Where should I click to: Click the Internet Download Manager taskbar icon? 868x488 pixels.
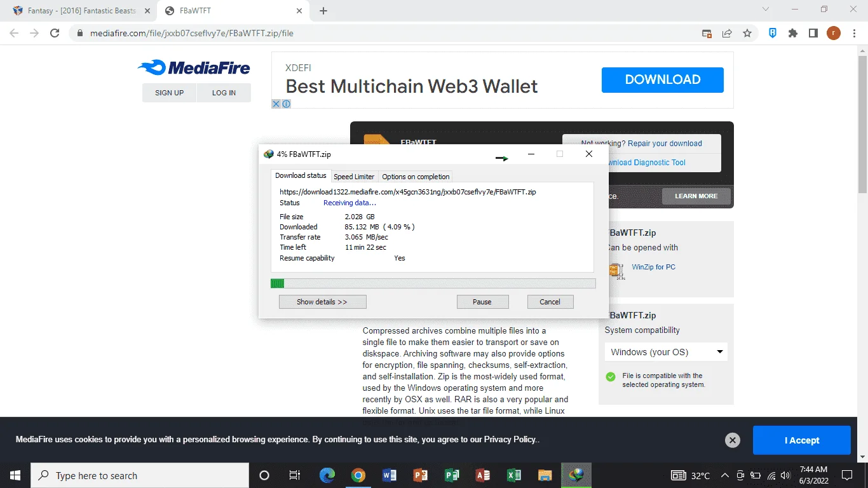coord(576,475)
